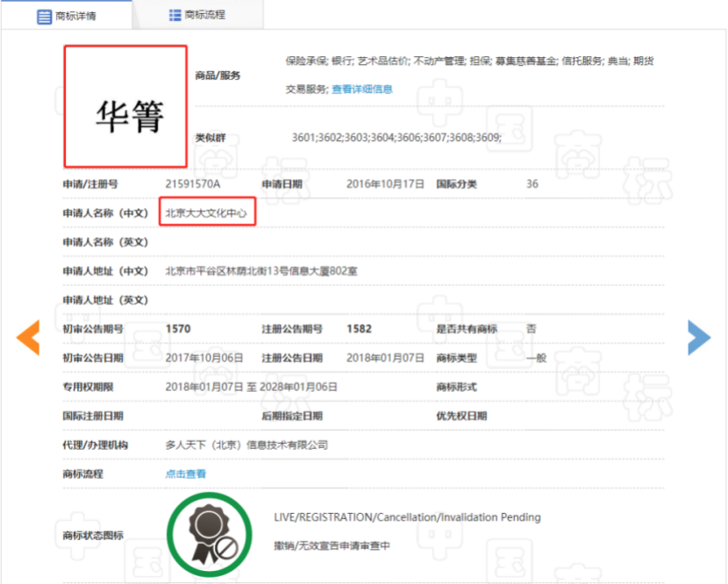728x584 pixels.
Task: Select applicant name 北京大大文化中心
Action: [207, 213]
